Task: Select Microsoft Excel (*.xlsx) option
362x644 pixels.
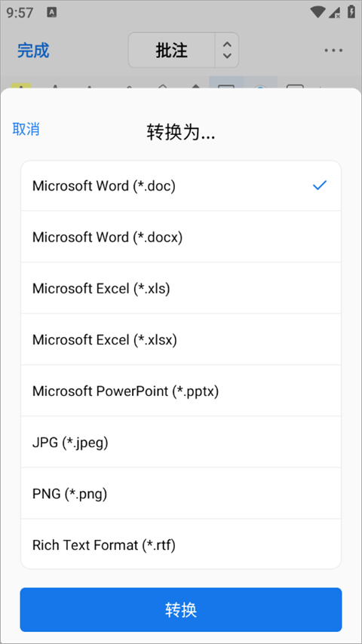Action: coord(181,339)
